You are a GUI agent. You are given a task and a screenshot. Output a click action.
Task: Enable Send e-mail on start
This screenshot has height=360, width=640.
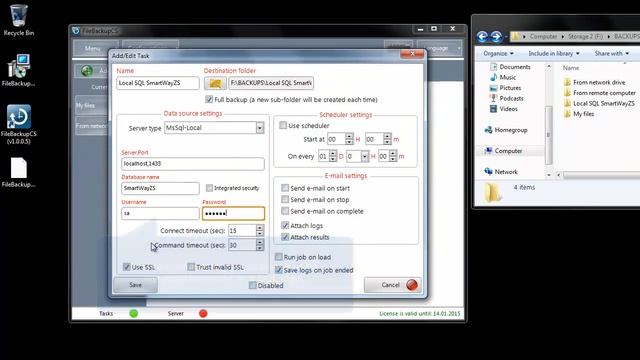tap(285, 188)
